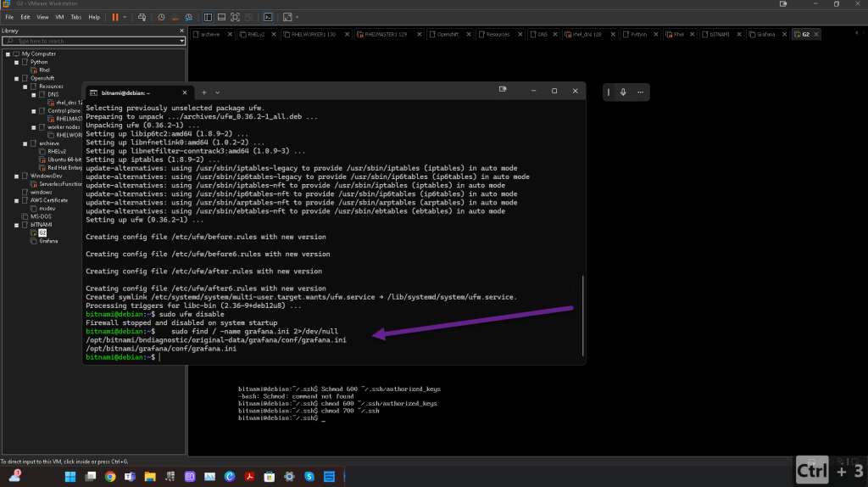The image size is (868, 487).
Task: Open more options ellipsis in floating bar
Action: (641, 92)
